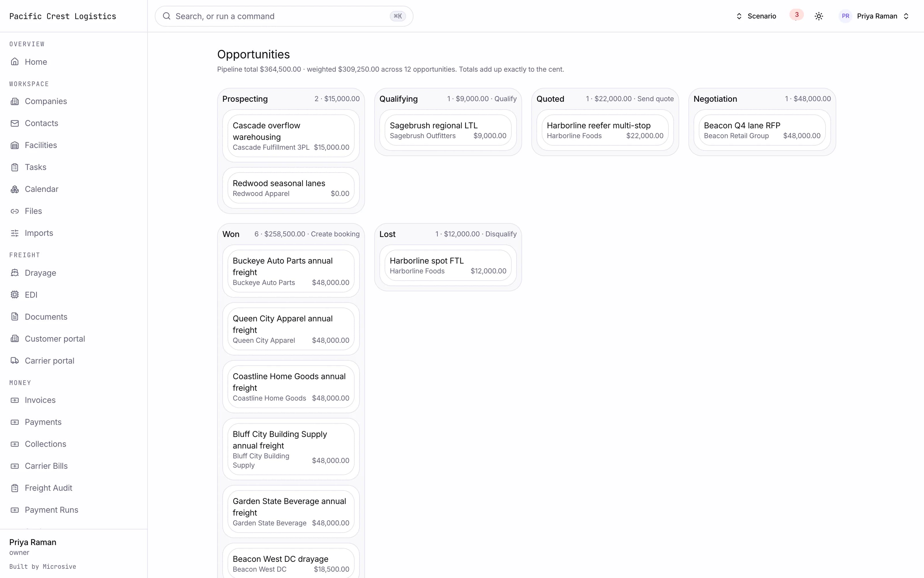Image resolution: width=924 pixels, height=578 pixels.
Task: Focus the Search or run a command field
Action: coord(284,16)
